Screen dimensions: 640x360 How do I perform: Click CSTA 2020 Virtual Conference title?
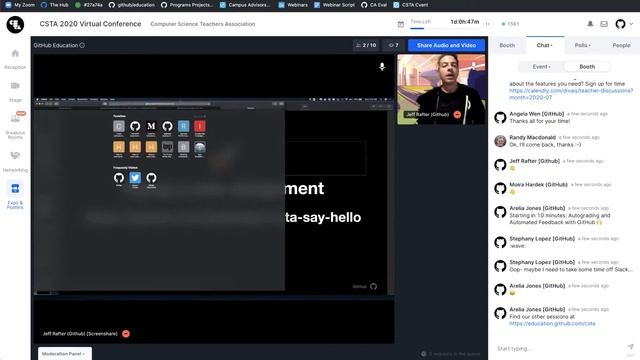[x=90, y=24]
